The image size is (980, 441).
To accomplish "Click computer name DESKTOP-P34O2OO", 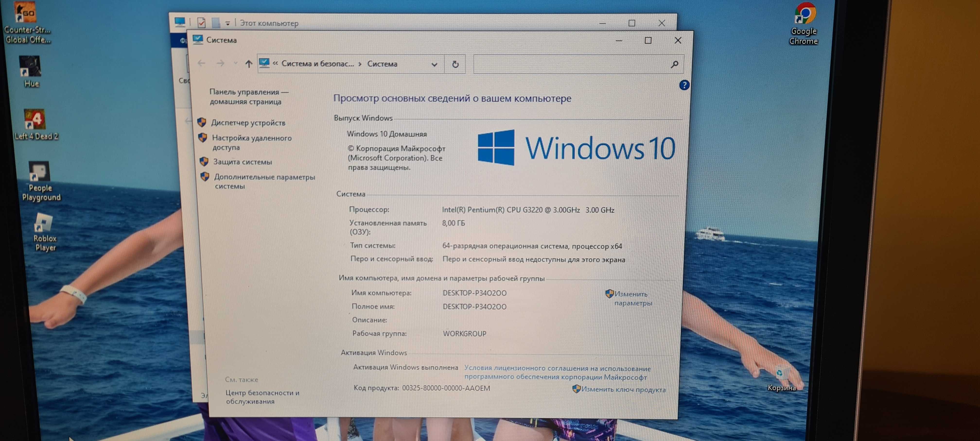I will 474,293.
